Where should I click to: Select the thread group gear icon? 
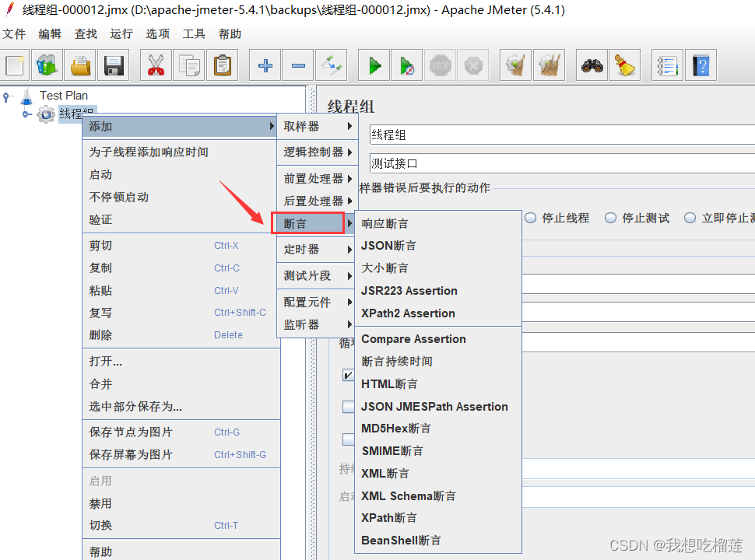(46, 114)
